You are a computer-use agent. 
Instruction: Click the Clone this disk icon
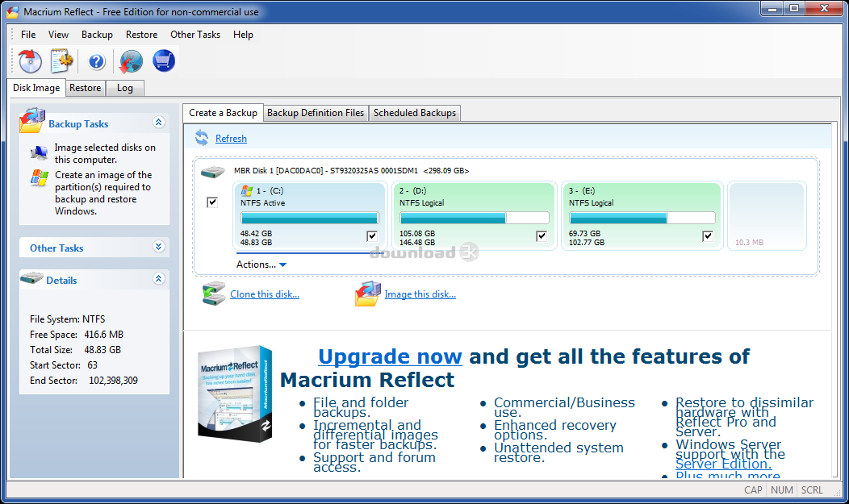click(x=214, y=294)
